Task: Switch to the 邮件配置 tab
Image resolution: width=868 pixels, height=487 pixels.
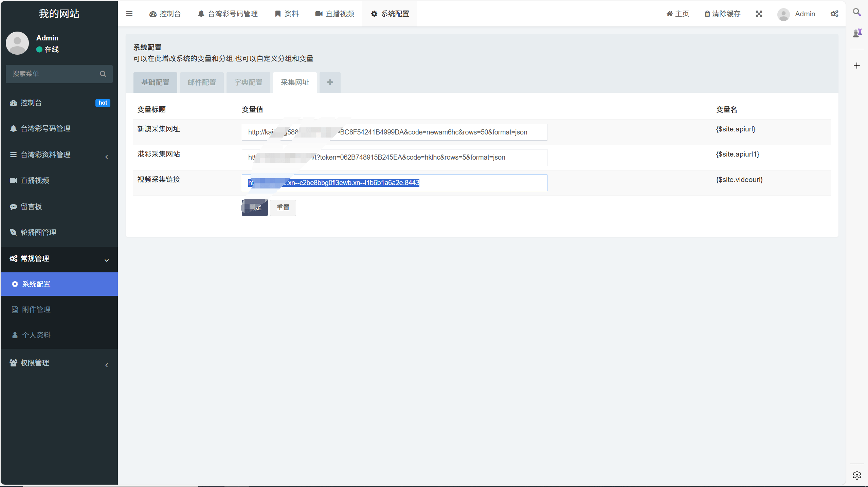Action: tap(202, 83)
